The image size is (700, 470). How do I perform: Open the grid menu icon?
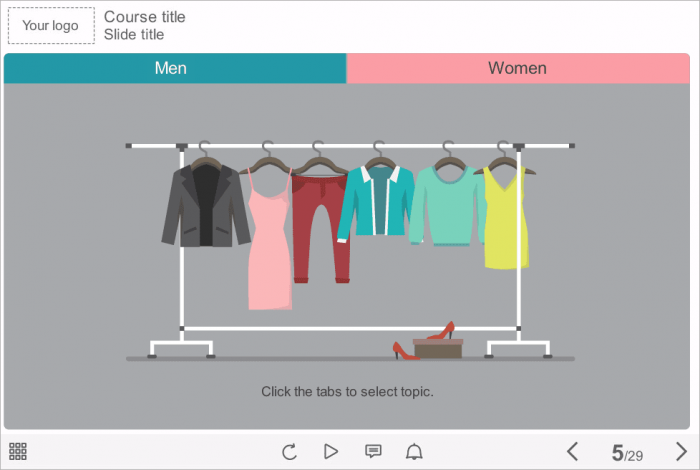17,451
